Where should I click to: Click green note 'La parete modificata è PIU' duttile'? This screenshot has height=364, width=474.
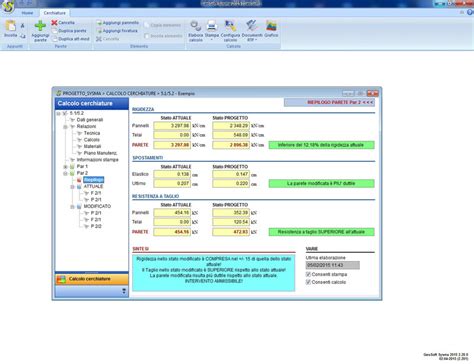(x=321, y=183)
